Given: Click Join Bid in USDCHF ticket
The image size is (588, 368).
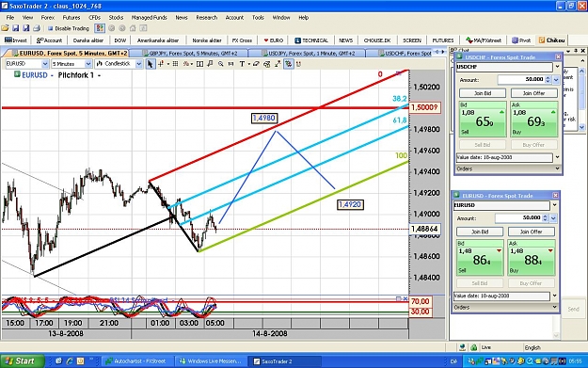Looking at the screenshot, I should coord(483,93).
